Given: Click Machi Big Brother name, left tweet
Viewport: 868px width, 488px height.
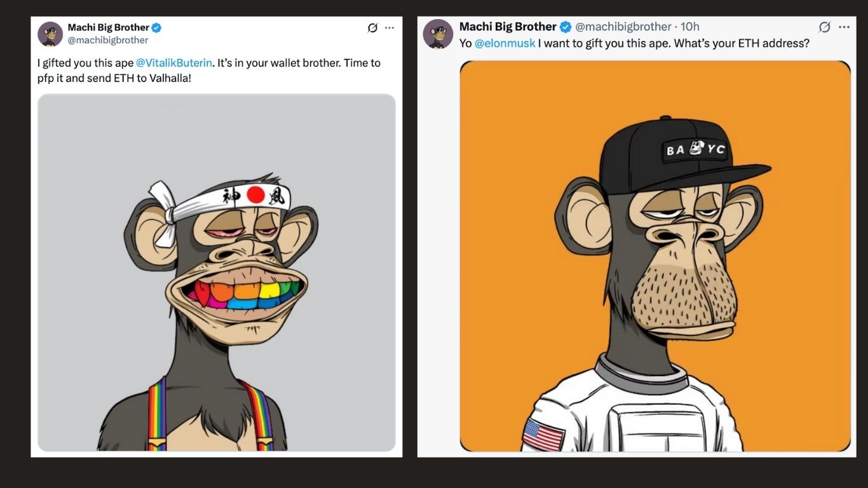Looking at the screenshot, I should coord(109,27).
